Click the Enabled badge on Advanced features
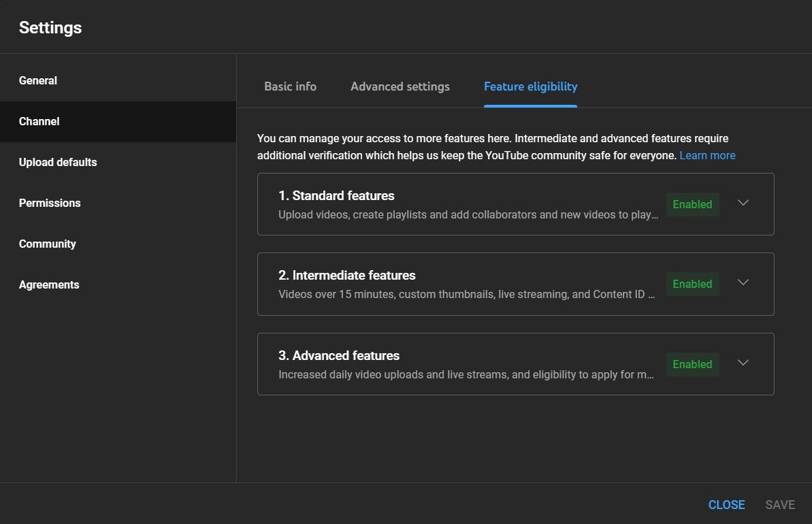Viewport: 812px width, 524px height. pos(692,364)
